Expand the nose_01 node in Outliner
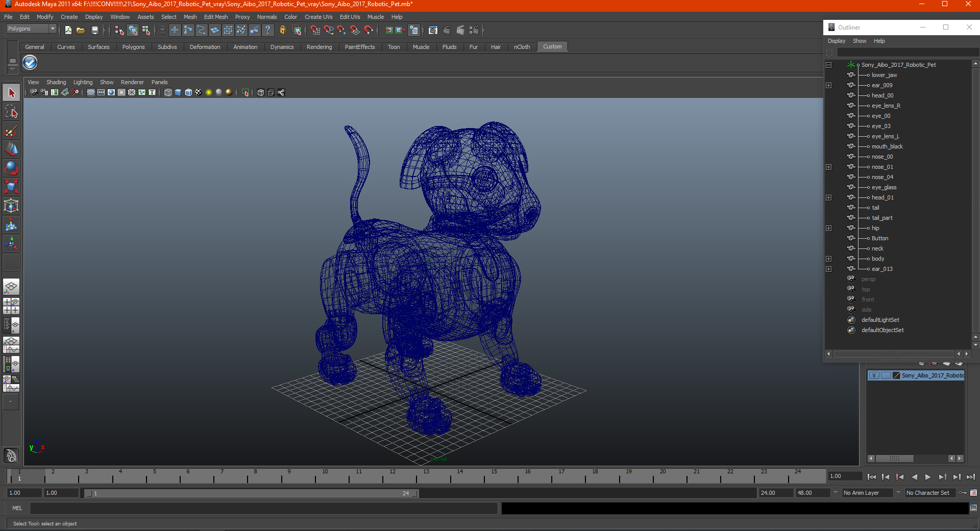The height and width of the screenshot is (531, 980). [x=829, y=167]
